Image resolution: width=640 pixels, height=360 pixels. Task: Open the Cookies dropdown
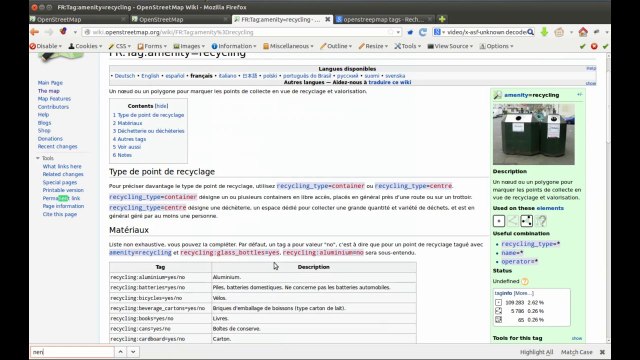pos(85,46)
